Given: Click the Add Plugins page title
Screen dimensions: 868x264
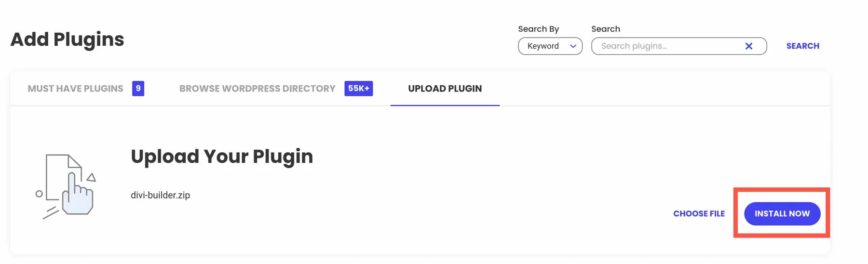Looking at the screenshot, I should 67,40.
